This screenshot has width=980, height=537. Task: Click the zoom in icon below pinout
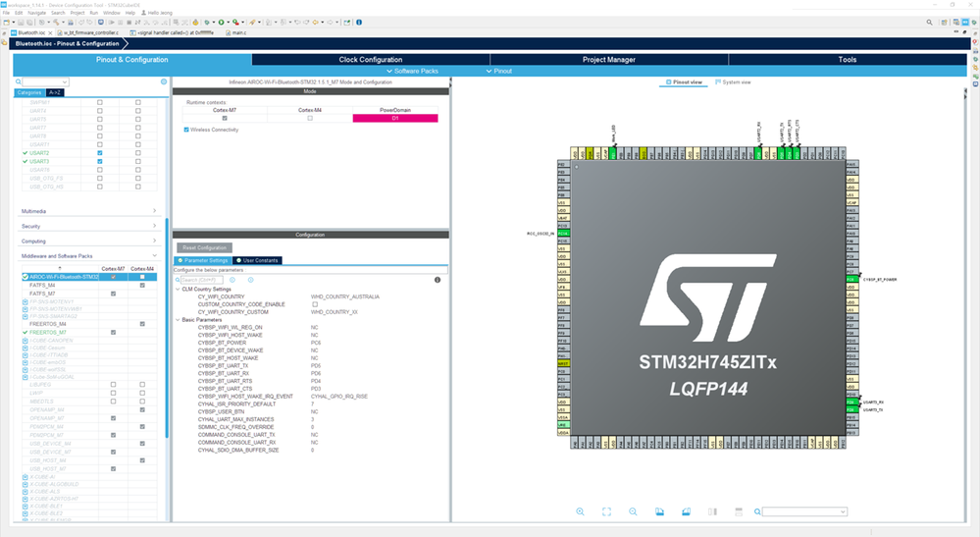[x=581, y=511]
